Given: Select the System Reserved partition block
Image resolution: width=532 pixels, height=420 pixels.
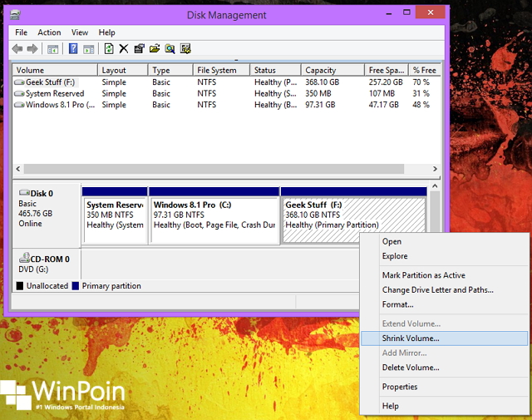Looking at the screenshot, I should point(115,215).
